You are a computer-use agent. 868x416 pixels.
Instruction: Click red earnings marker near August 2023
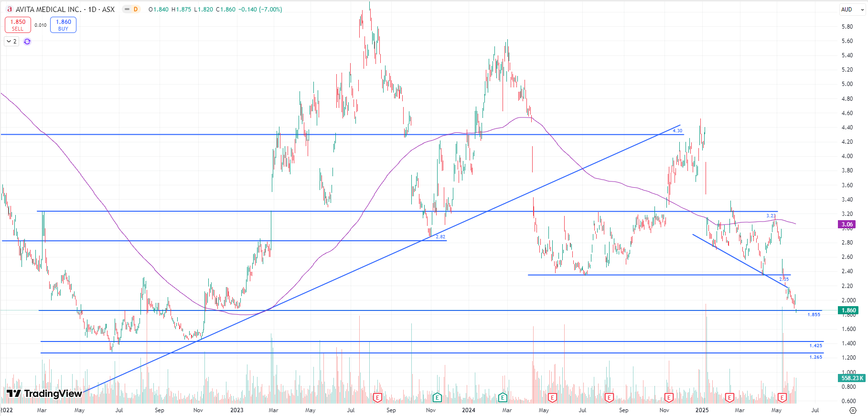click(377, 397)
